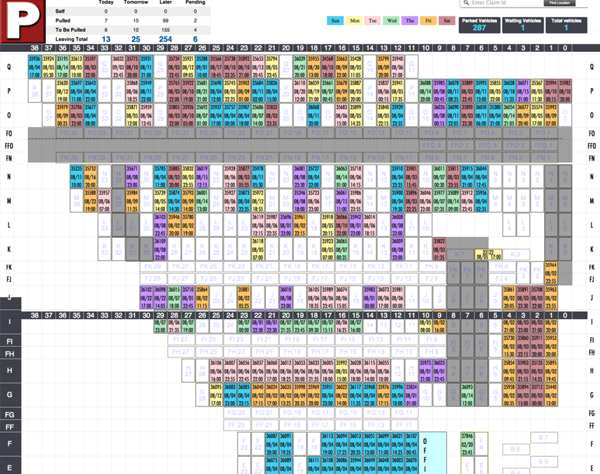Select empty parking spot K3
The height and width of the screenshot is (474, 600).
coord(517,255)
